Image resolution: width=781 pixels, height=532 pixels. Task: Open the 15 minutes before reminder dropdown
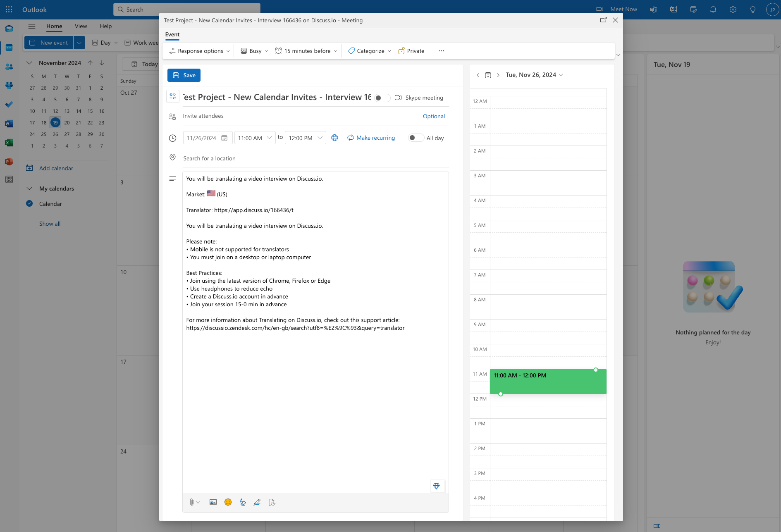(306, 51)
